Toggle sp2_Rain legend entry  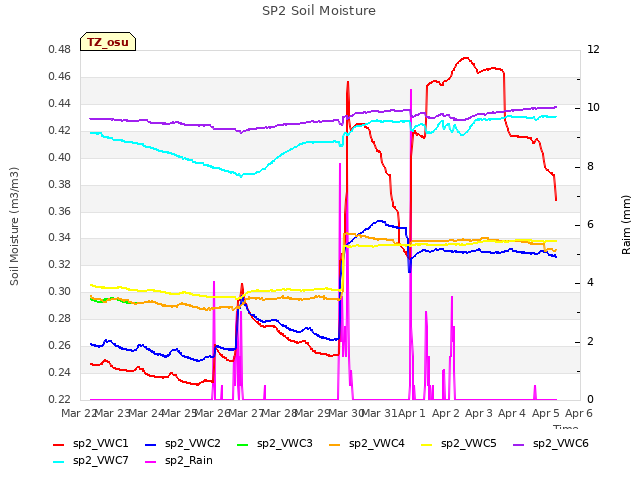point(179,461)
